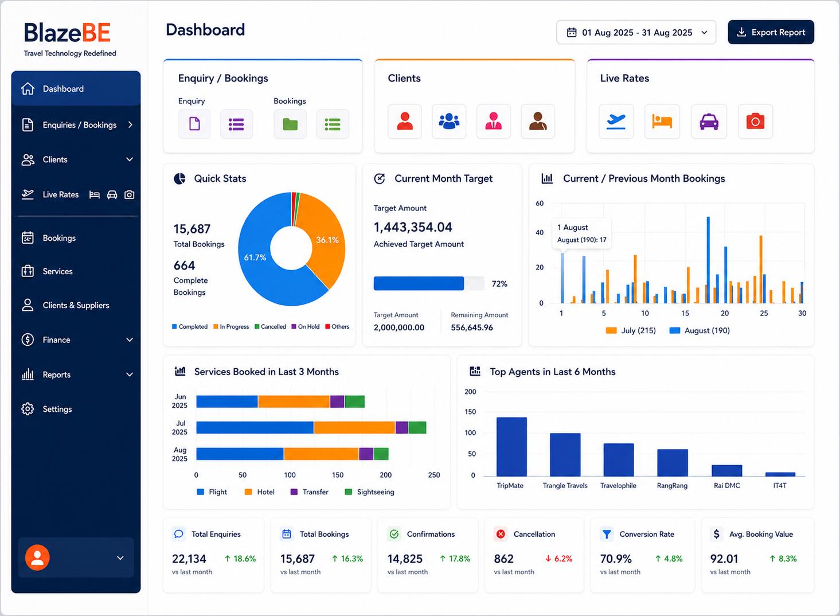Toggle the Transfer legend item
Viewport: 840px width, 616px height.
click(x=310, y=492)
